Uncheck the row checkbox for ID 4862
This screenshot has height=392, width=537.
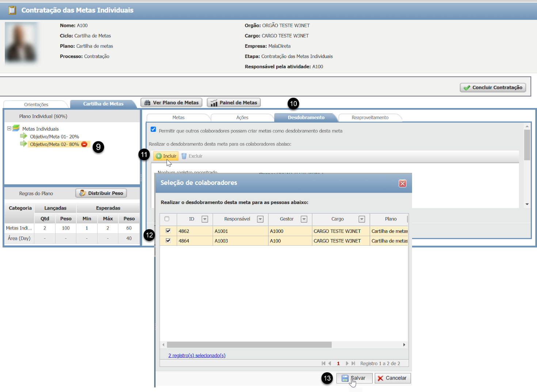point(168,231)
